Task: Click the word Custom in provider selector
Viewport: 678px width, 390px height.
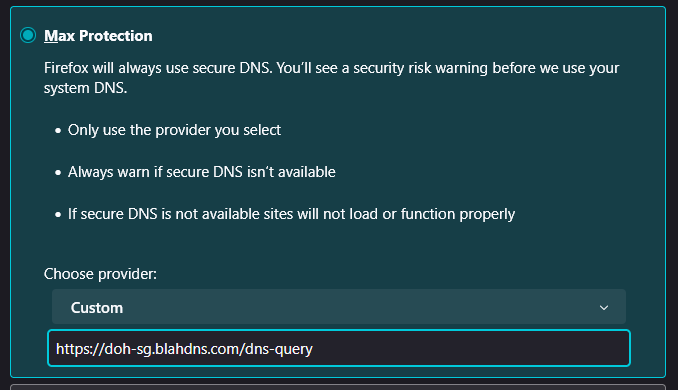Action: pos(97,308)
